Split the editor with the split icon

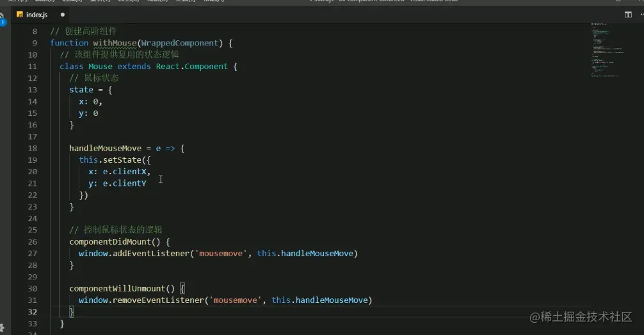pyautogui.click(x=628, y=15)
